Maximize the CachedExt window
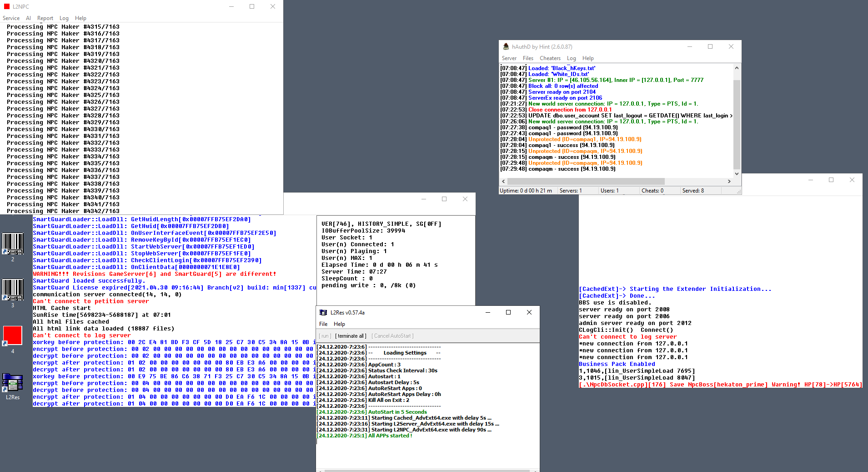This screenshot has height=472, width=868. (x=831, y=180)
